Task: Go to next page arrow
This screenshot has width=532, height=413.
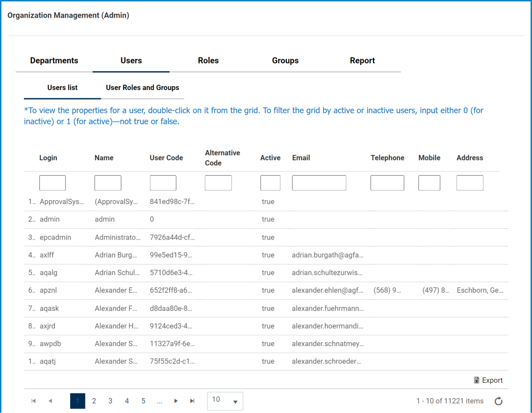Action: coord(176,401)
